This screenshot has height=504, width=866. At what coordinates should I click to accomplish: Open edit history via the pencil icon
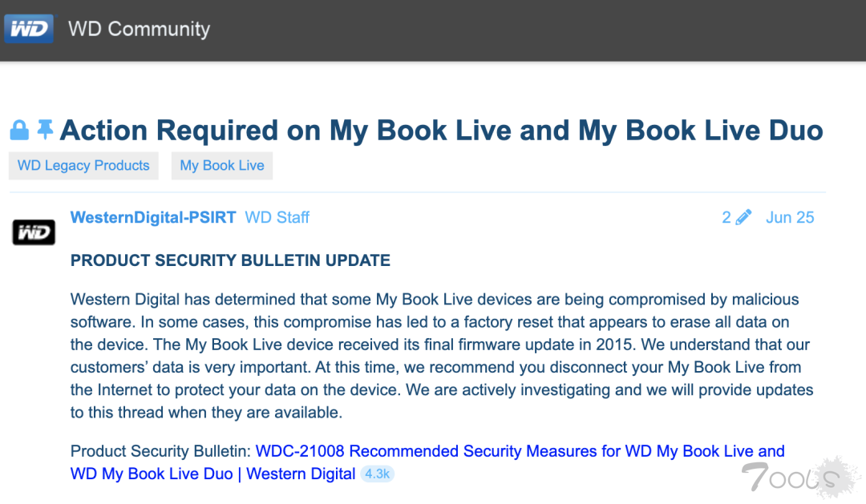coord(743,217)
